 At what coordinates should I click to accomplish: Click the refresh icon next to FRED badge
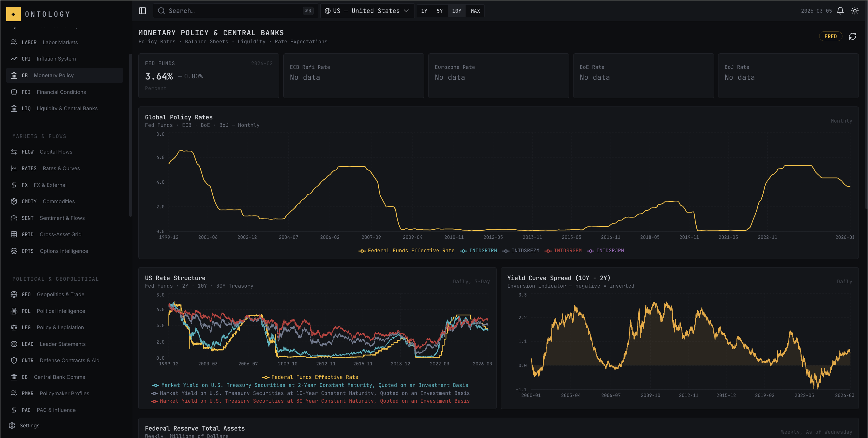(x=852, y=36)
